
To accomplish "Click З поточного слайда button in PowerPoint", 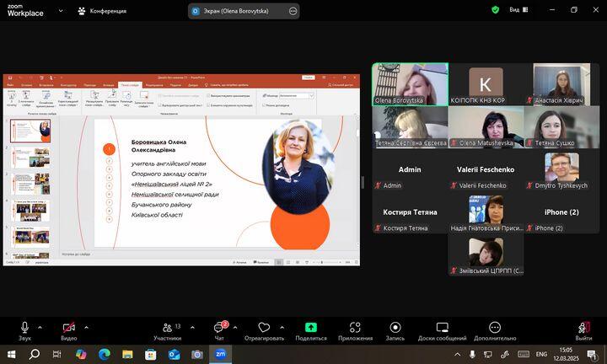I will 26,99.
